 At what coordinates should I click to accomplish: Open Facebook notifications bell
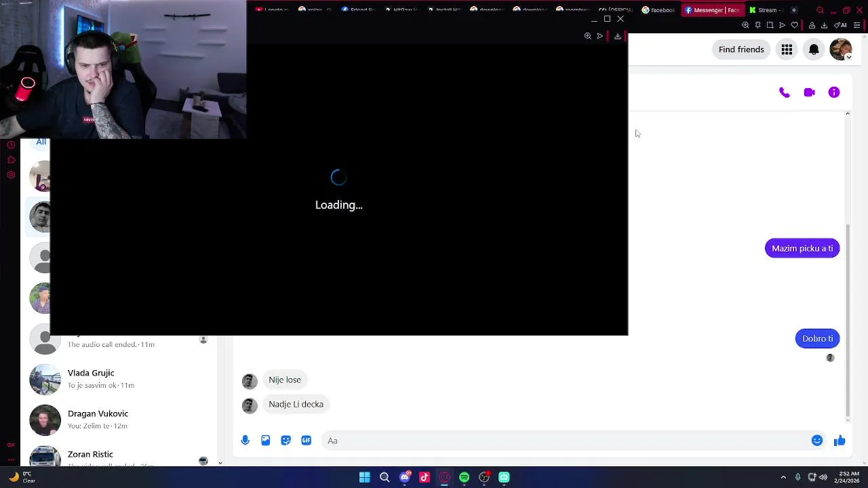click(814, 49)
